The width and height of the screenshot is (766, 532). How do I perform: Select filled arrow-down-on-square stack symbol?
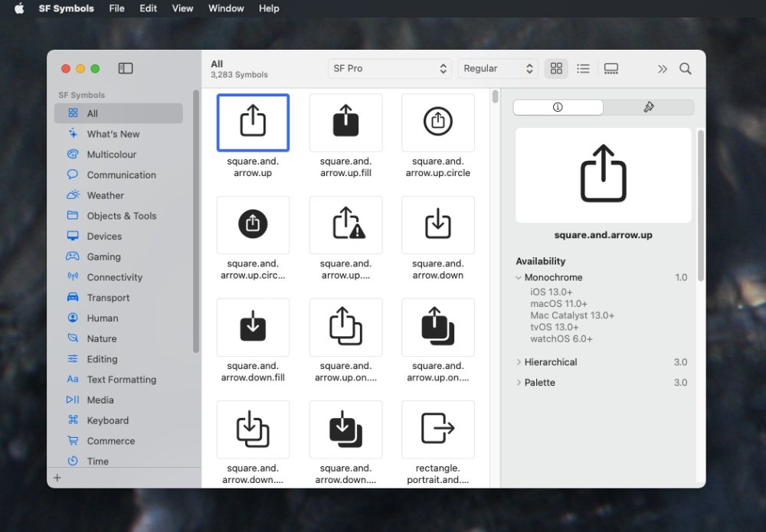click(x=345, y=429)
